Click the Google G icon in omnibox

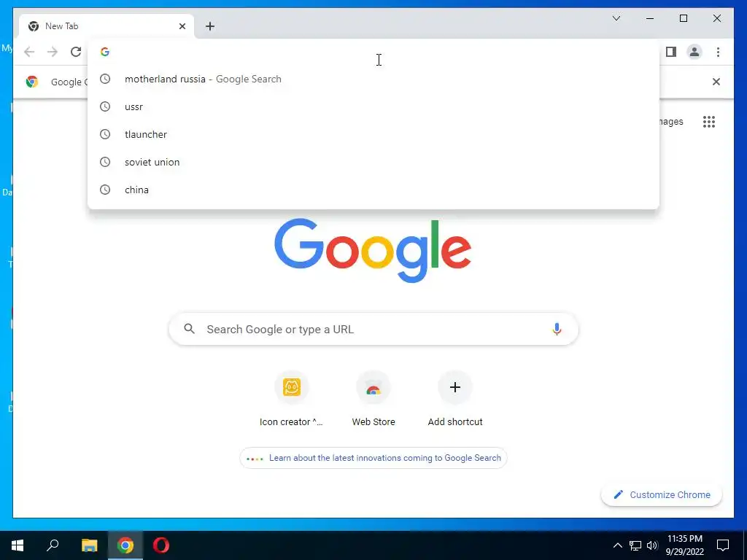tap(105, 52)
